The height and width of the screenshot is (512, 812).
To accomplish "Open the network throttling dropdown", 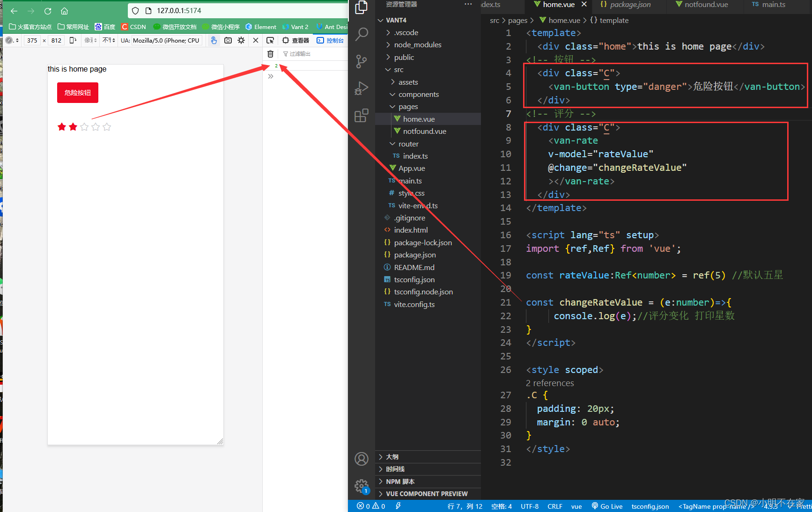I will [109, 40].
